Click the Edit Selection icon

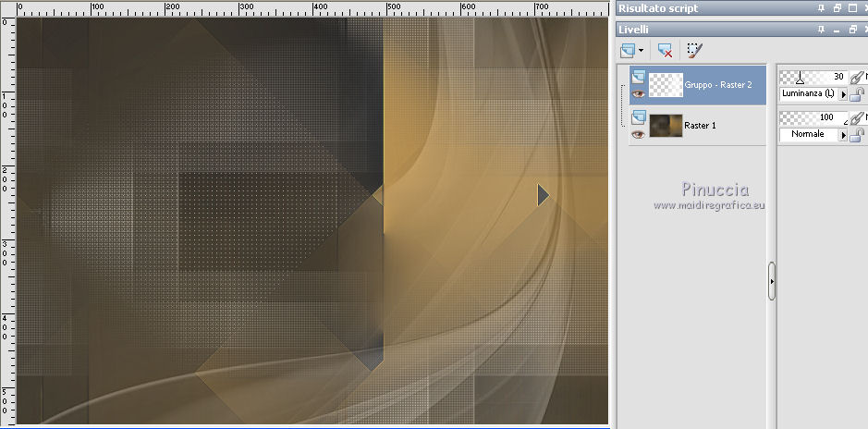694,50
